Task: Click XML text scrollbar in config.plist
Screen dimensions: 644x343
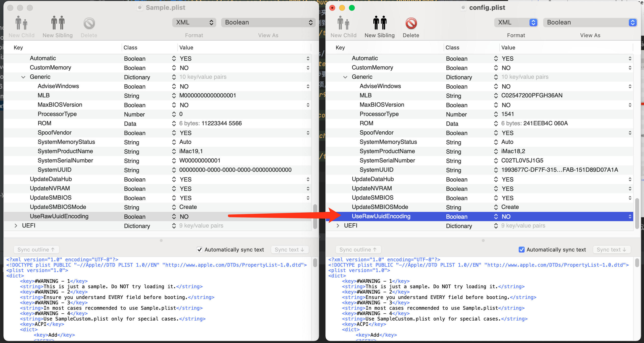Action: pos(637,263)
